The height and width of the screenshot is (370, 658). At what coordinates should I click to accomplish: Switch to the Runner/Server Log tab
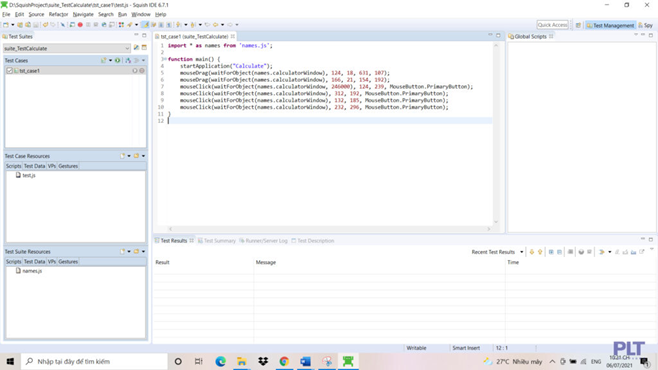[263, 241]
